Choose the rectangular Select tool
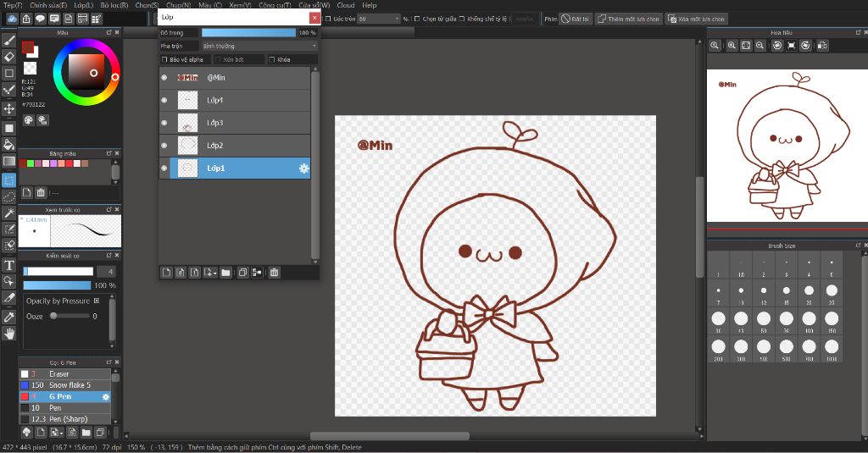The image size is (868, 453). point(8,180)
